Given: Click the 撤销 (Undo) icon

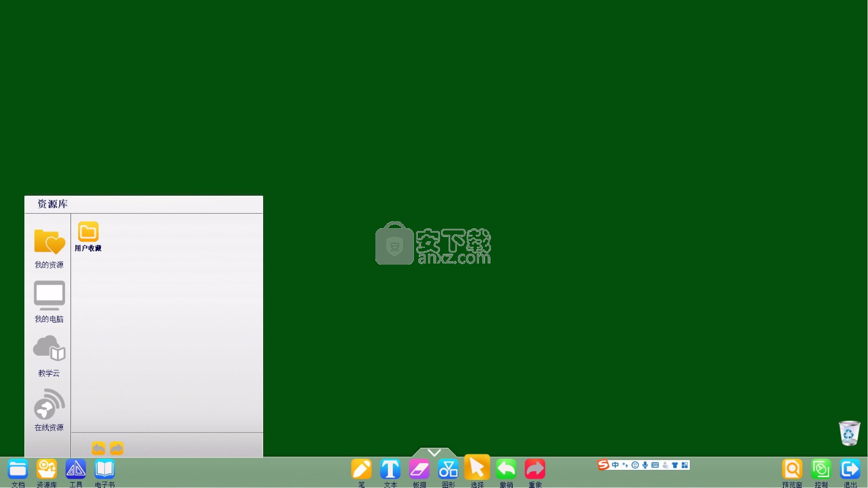Looking at the screenshot, I should click(x=506, y=470).
